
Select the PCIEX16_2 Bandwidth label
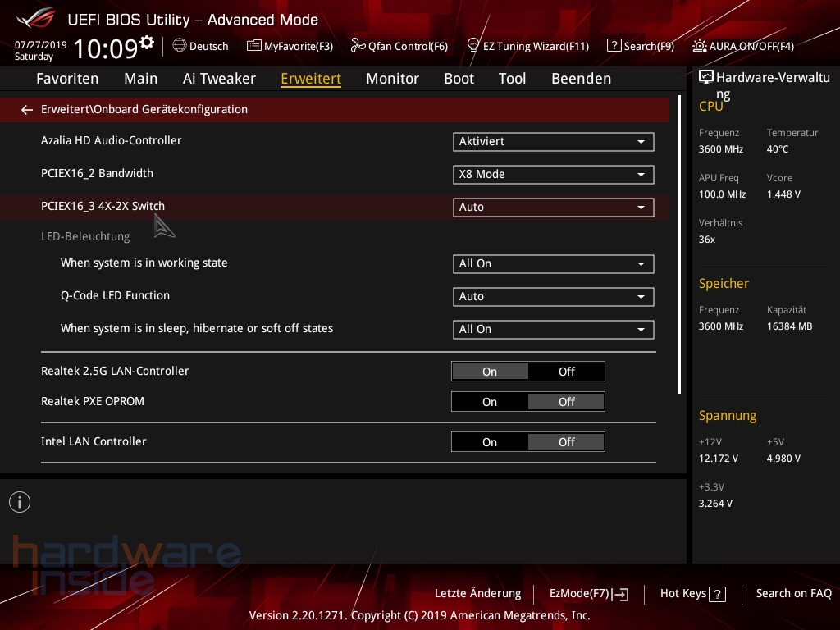tap(97, 173)
